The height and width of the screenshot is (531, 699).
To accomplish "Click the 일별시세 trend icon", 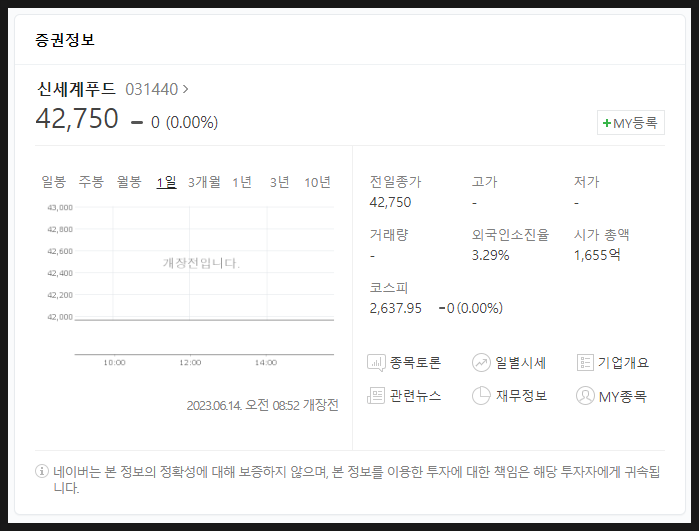I will [481, 363].
